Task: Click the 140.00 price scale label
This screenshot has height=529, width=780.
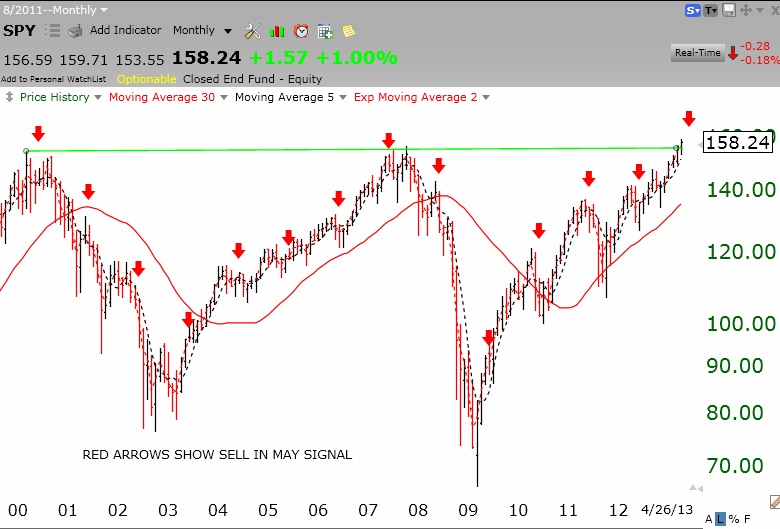Action: point(741,190)
